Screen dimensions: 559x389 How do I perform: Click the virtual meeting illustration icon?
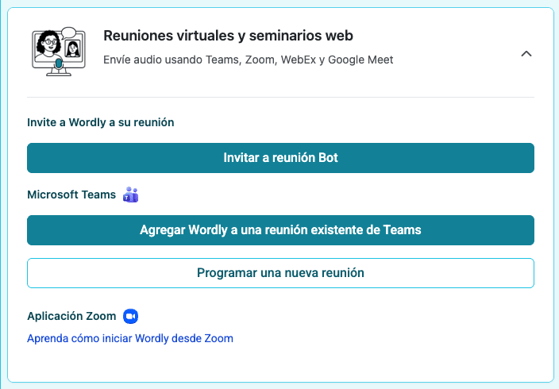(59, 51)
